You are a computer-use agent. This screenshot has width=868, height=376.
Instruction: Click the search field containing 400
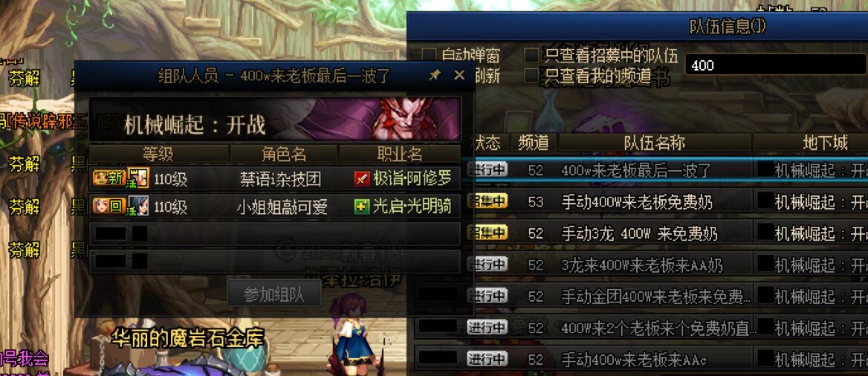click(776, 65)
